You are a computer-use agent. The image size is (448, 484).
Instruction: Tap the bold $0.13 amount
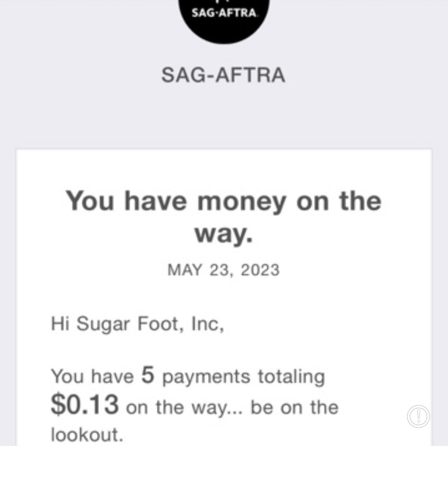pyautogui.click(x=85, y=405)
